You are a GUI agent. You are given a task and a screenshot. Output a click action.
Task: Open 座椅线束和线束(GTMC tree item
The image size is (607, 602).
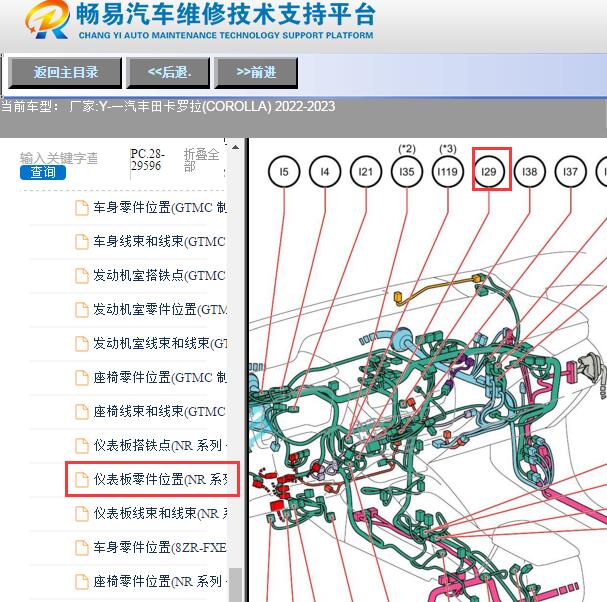coord(159,412)
